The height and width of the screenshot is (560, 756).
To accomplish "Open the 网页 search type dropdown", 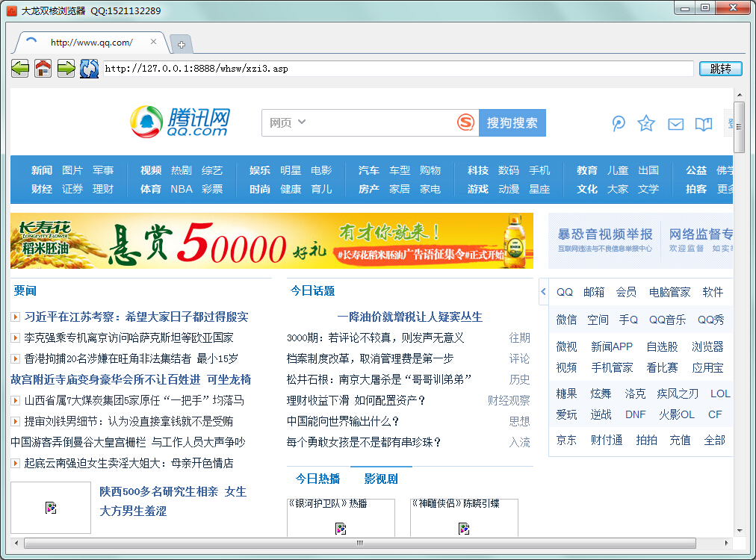I will (288, 122).
